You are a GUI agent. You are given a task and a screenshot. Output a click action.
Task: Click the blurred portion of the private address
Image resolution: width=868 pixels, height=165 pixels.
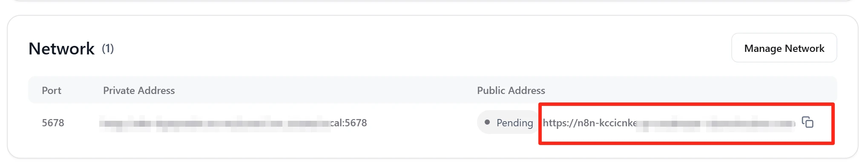pyautogui.click(x=215, y=123)
